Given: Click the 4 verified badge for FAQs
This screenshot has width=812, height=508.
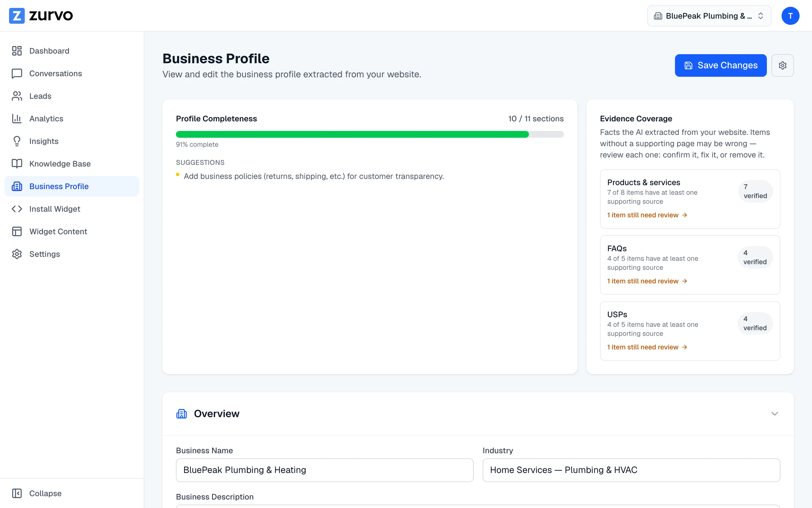Looking at the screenshot, I should click(755, 257).
